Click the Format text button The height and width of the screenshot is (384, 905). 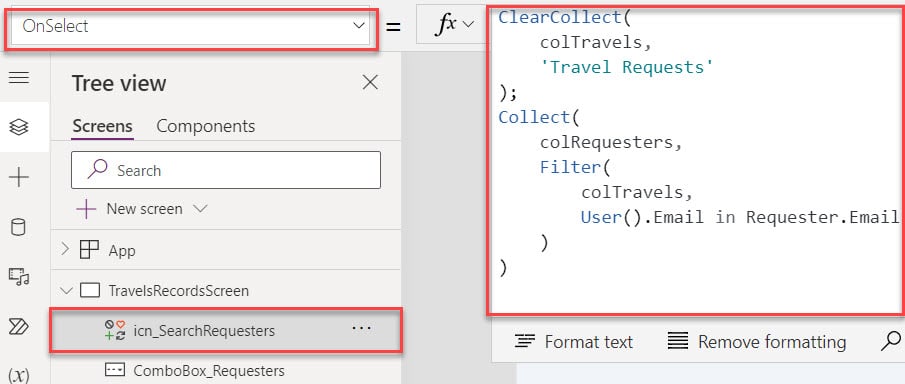574,342
